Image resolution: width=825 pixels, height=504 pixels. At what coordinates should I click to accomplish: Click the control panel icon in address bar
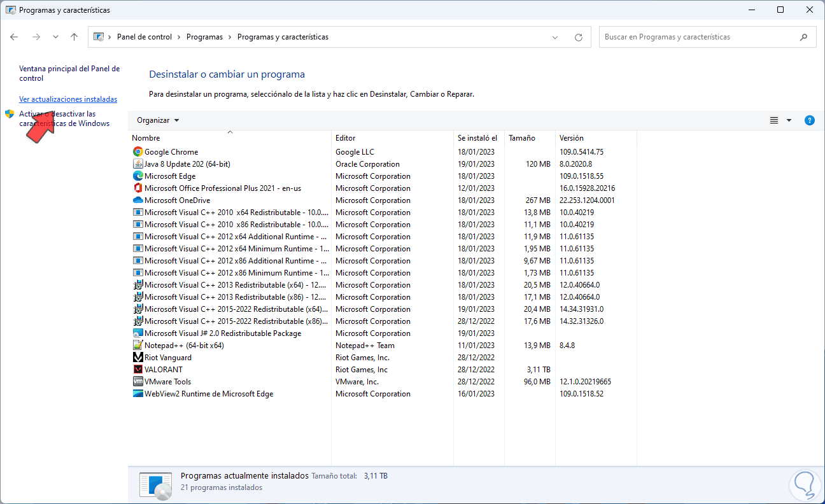pyautogui.click(x=99, y=37)
